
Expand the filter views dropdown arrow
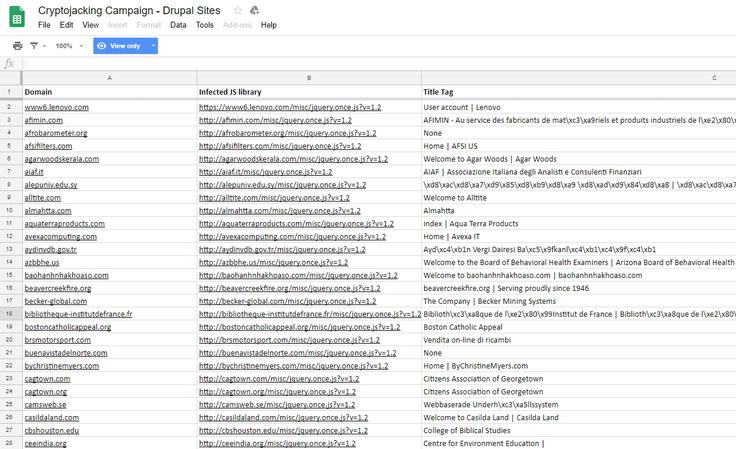pyautogui.click(x=44, y=46)
